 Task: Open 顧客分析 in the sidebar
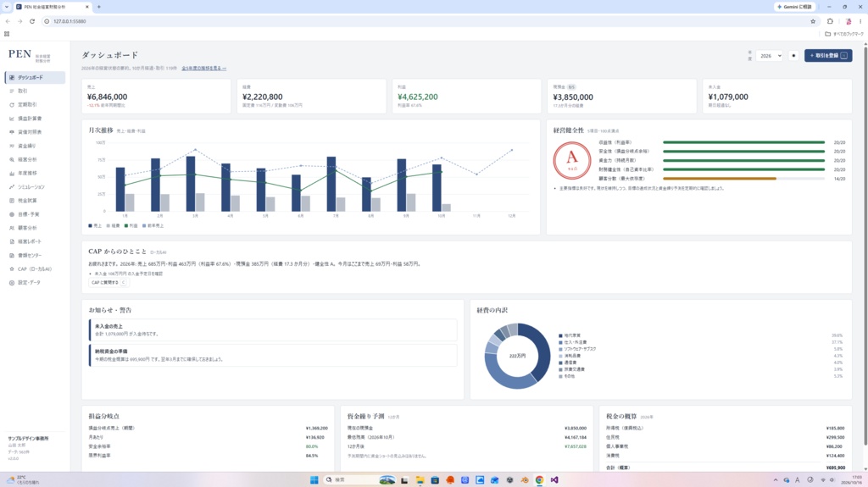(x=35, y=228)
